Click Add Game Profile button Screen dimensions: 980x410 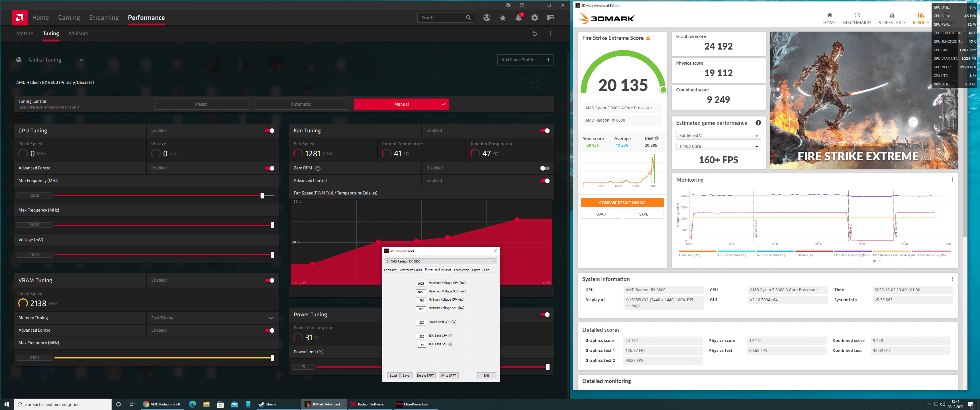click(x=525, y=60)
